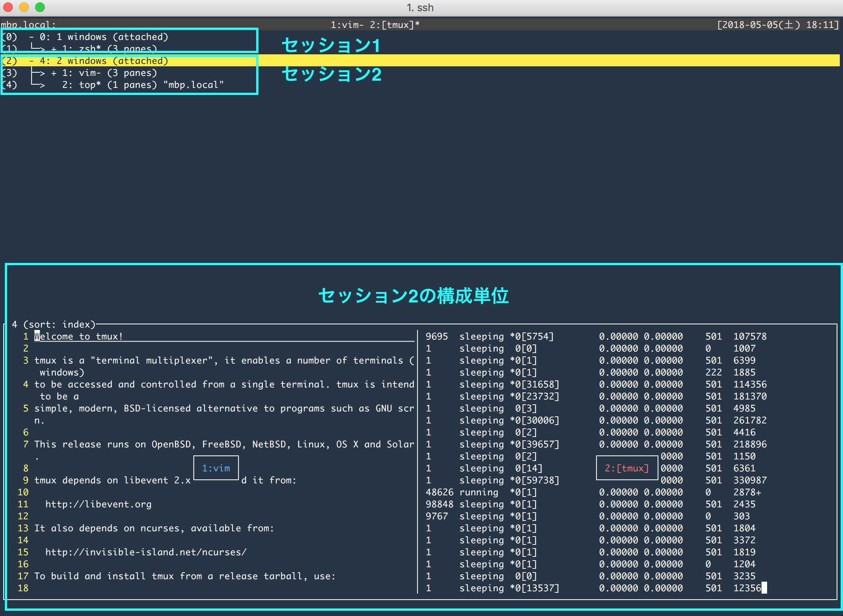Click the yellow minimize window icon
The height and width of the screenshot is (616, 843).
(x=25, y=7)
